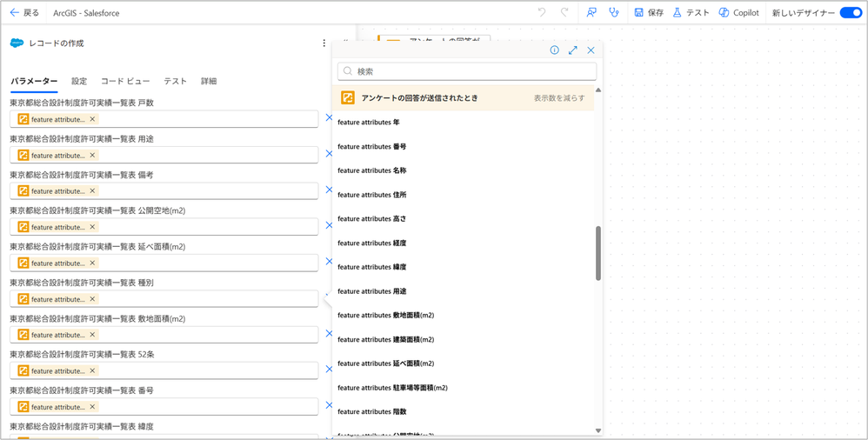The height and width of the screenshot is (440, 868).
Task: Open the more options menu for レコードの作成
Action: coord(324,43)
